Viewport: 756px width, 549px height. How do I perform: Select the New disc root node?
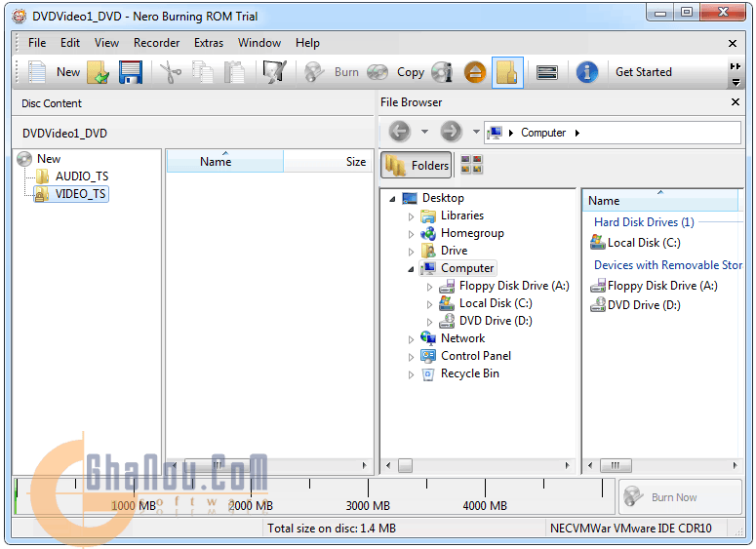(x=49, y=159)
